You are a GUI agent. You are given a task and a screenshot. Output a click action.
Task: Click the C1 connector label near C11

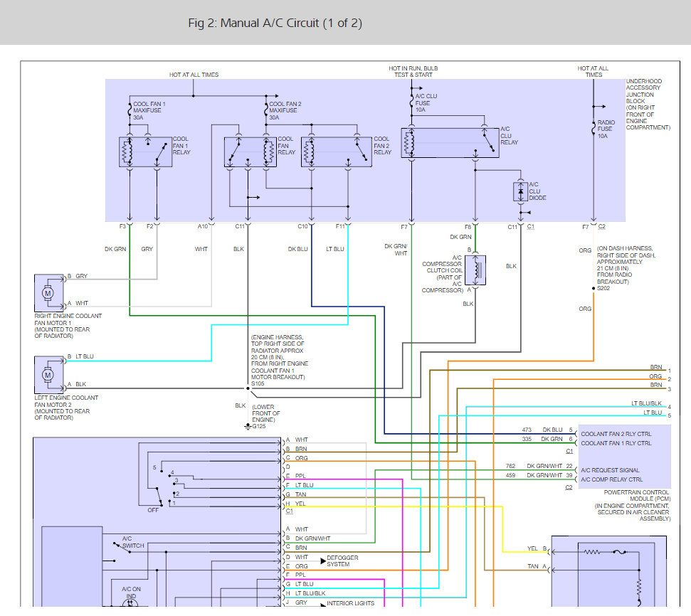[x=531, y=226]
